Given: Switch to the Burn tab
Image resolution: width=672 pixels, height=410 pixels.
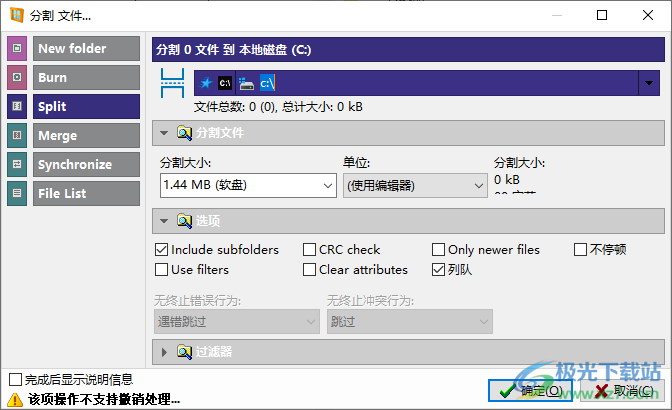Looking at the screenshot, I should point(86,78).
